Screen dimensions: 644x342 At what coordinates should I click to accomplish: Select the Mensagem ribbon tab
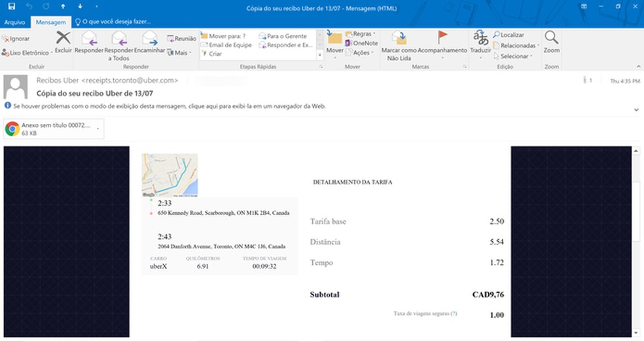(50, 22)
